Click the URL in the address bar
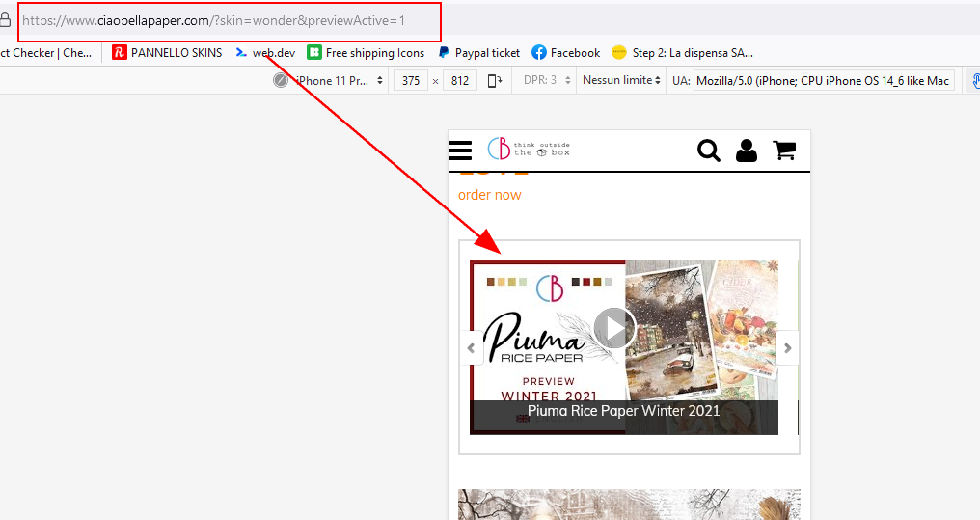This screenshot has height=520, width=980. pyautogui.click(x=214, y=20)
